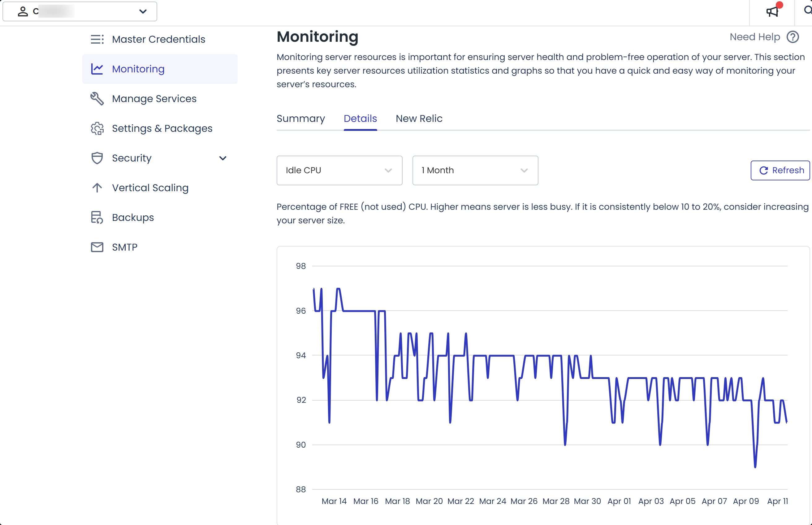
Task: Open the account selector dropdown
Action: pyautogui.click(x=80, y=11)
